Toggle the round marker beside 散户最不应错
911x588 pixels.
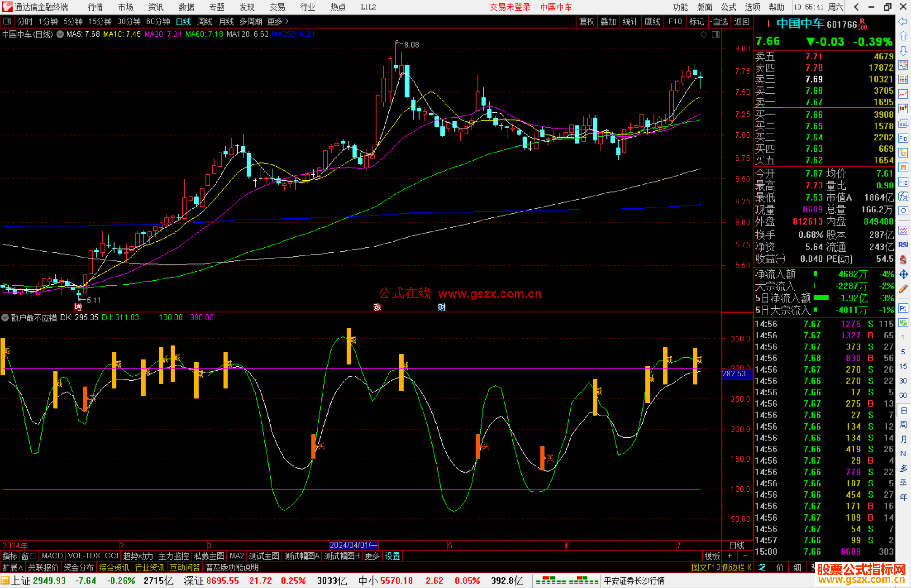tap(5, 317)
